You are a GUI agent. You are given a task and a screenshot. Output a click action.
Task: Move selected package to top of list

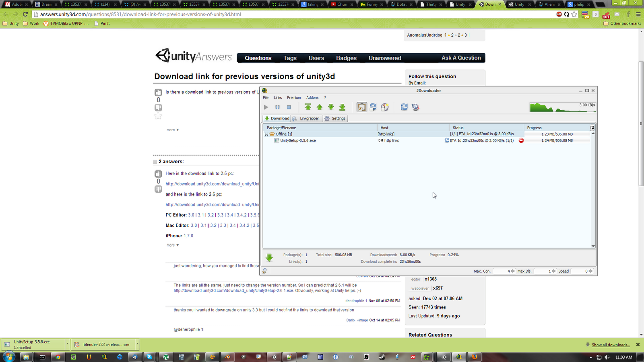coord(308,107)
